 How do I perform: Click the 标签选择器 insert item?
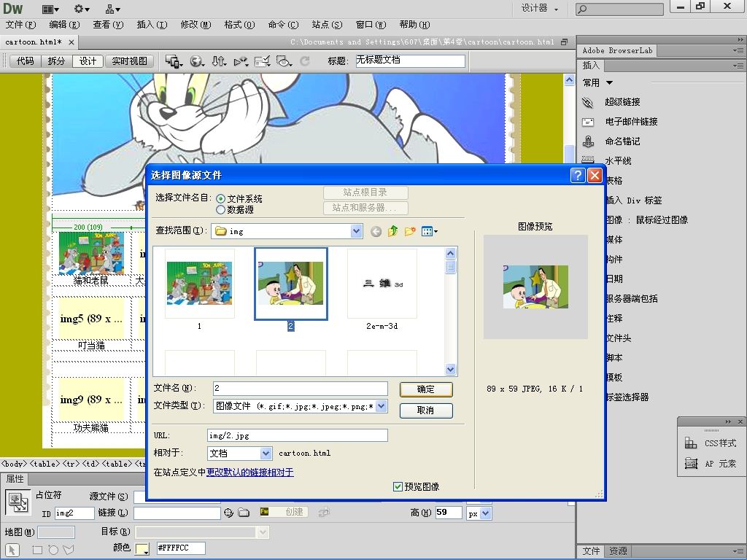[627, 397]
